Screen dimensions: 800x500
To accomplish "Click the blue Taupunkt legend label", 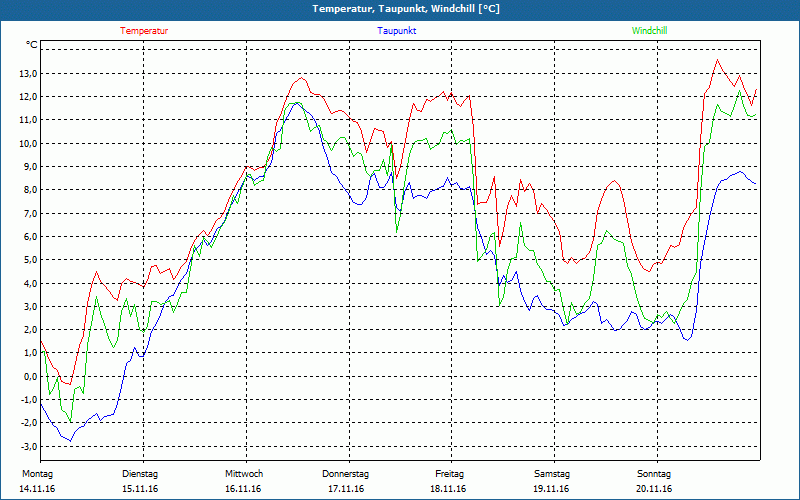I will (396, 31).
